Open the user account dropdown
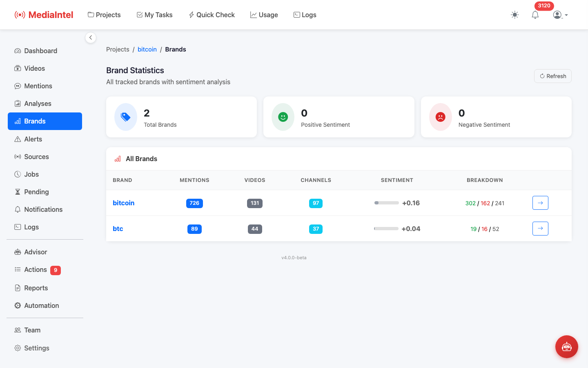The width and height of the screenshot is (588, 368). [560, 15]
